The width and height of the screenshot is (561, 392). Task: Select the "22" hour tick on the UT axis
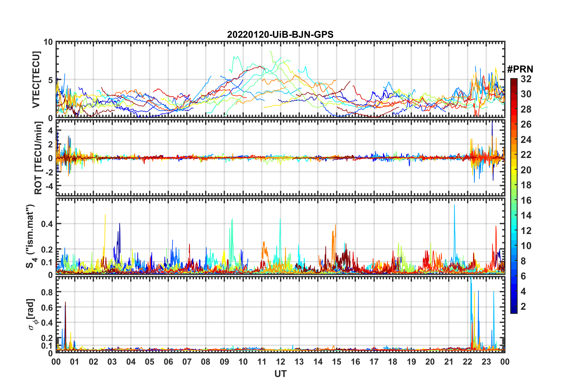point(467,362)
